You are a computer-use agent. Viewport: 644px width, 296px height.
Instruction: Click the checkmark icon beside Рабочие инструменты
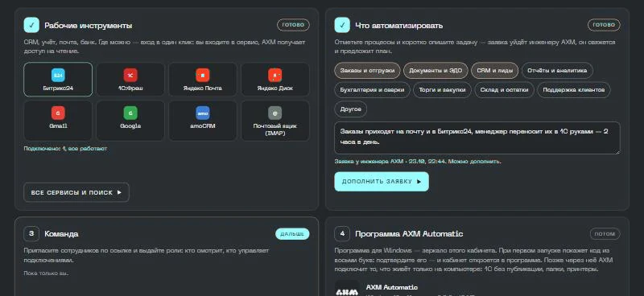click(31, 25)
